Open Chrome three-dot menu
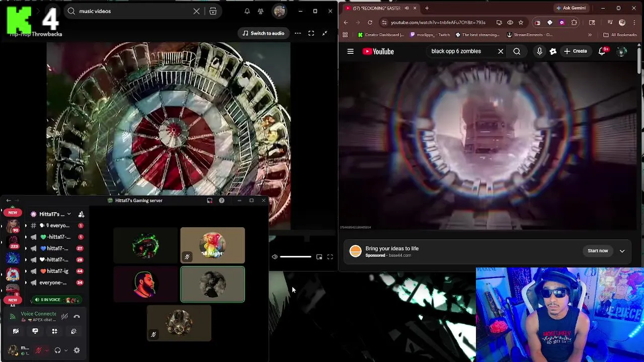This screenshot has height=362, width=644. (635, 23)
